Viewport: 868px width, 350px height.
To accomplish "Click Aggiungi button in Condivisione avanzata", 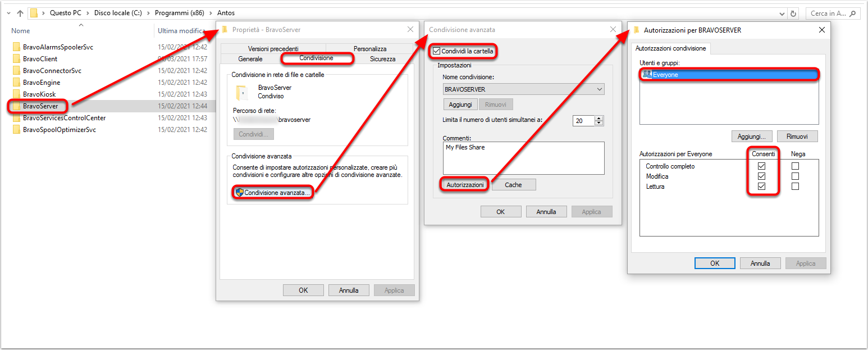I will tap(460, 104).
